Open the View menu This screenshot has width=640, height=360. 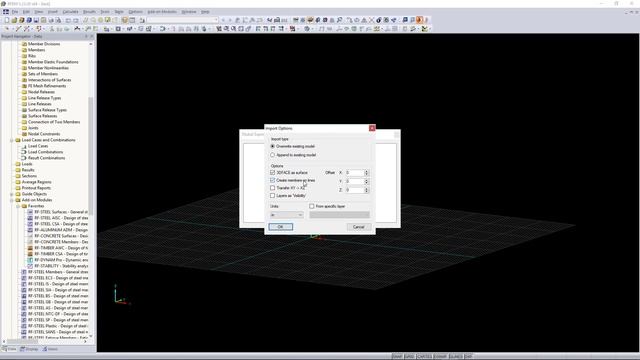[39, 12]
